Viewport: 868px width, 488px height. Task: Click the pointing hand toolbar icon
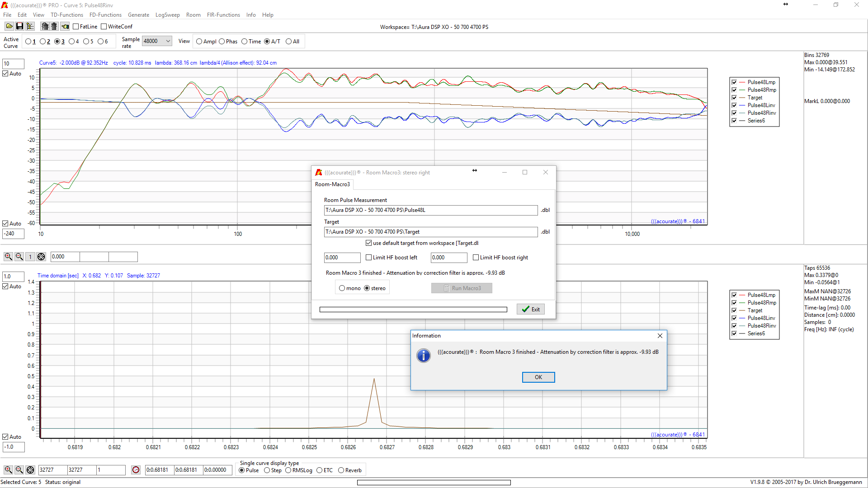click(65, 27)
